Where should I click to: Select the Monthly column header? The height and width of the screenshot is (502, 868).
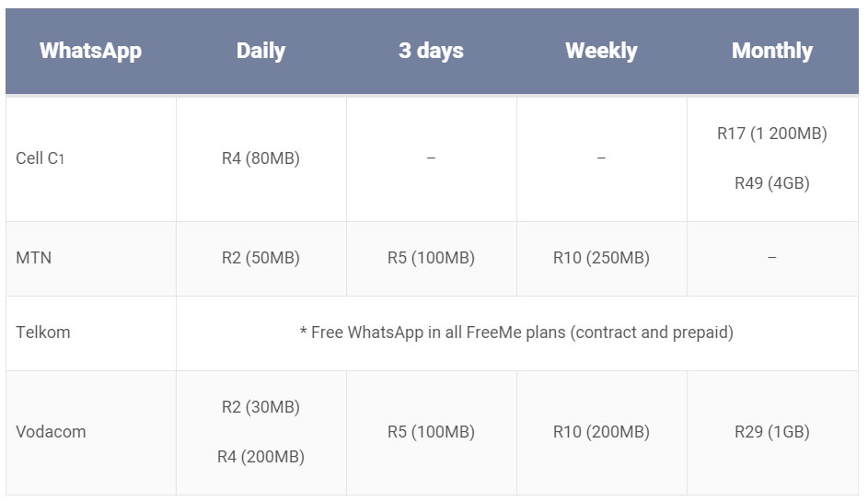771,51
